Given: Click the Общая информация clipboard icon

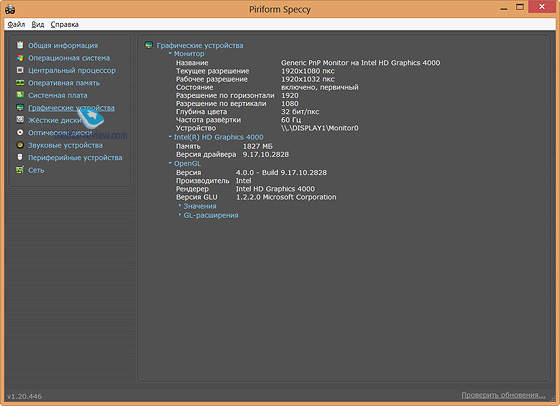Looking at the screenshot, I should pos(20,45).
